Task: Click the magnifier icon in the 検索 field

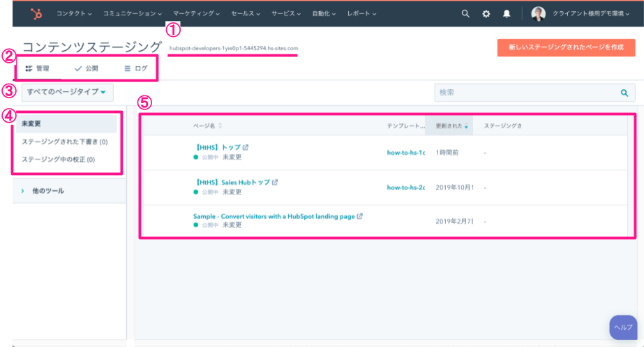Action: tap(624, 92)
